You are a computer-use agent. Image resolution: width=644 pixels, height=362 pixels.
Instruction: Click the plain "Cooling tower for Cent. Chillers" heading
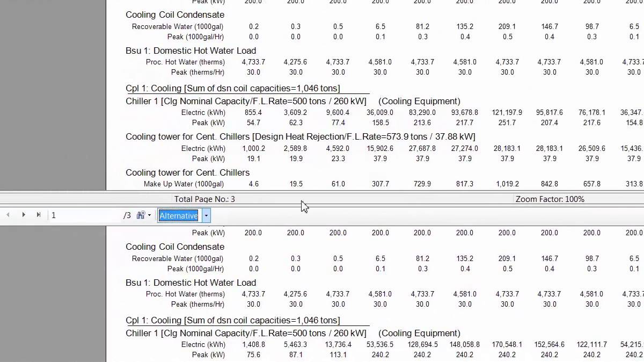point(188,172)
